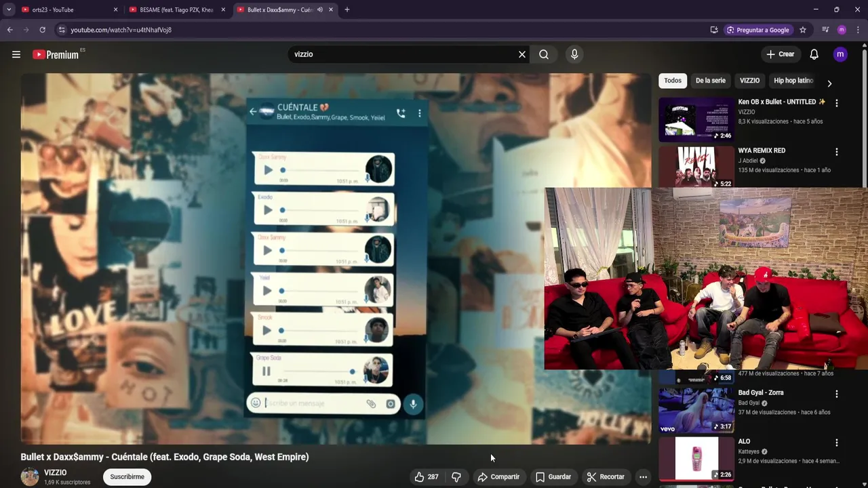Open the tab search dropdown arrow
Screen dimensions: 868x488
pos(9,9)
